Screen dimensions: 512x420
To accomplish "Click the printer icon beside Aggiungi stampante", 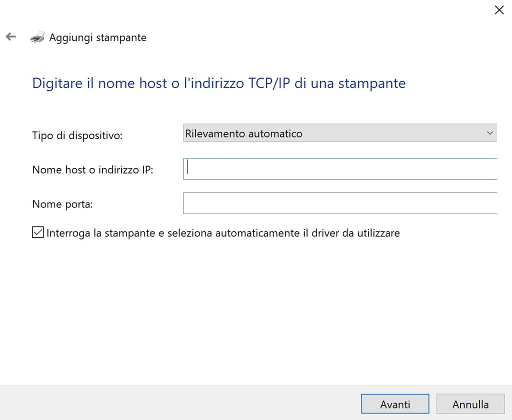I will (37, 37).
